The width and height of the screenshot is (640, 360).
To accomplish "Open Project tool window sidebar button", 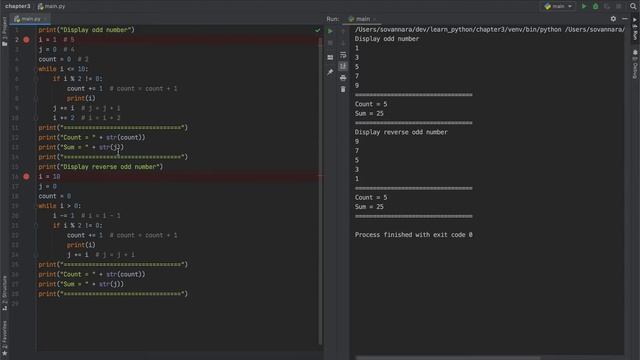I will (4, 31).
